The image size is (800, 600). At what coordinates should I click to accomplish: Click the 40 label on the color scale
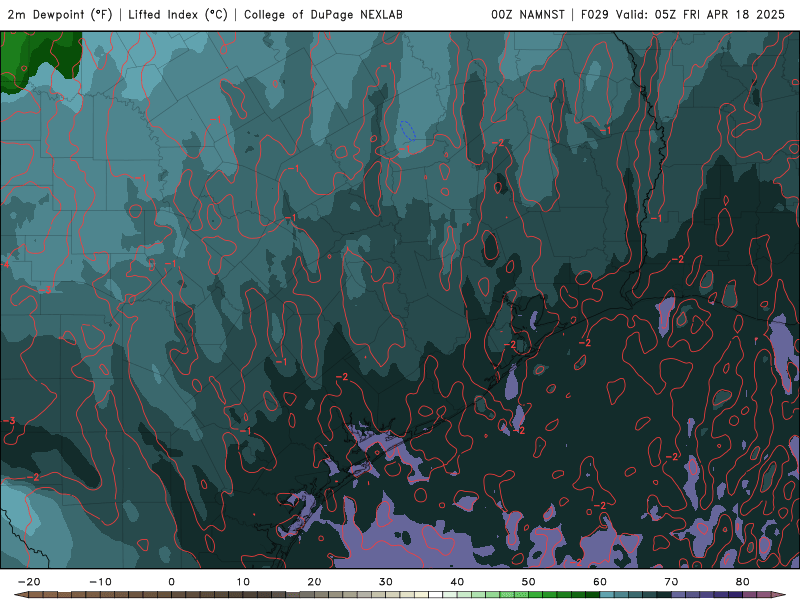(457, 582)
